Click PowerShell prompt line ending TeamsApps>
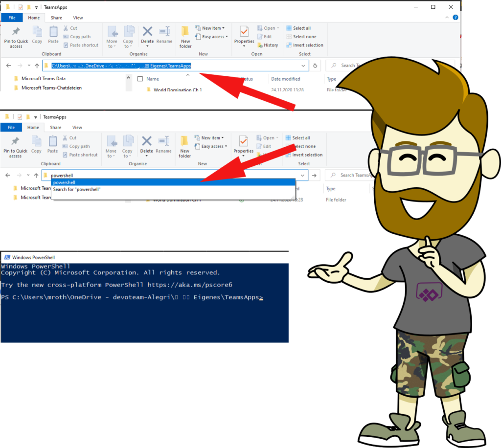Image resolution: width=501 pixels, height=448 pixels. [x=132, y=297]
